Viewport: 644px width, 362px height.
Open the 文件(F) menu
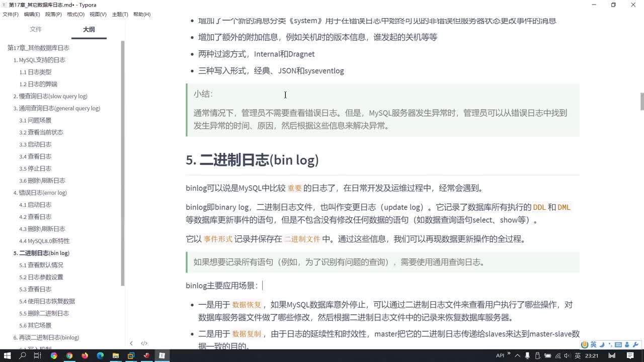11,15
